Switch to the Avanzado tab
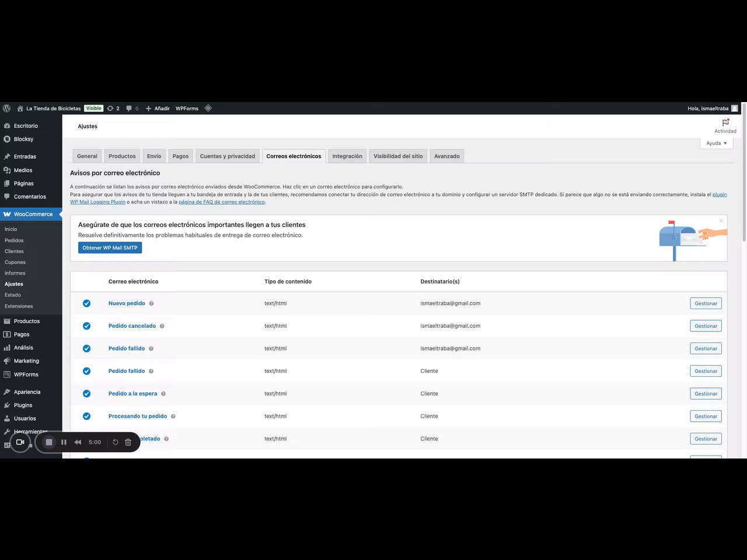 click(x=447, y=156)
